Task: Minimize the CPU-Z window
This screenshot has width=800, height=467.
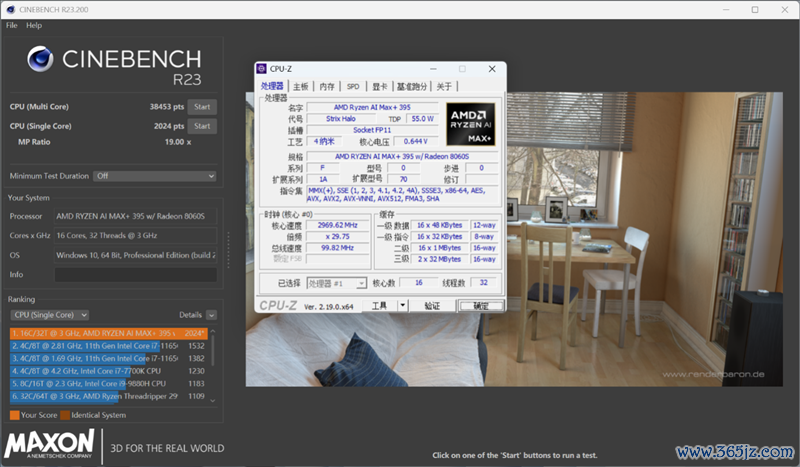Action: pos(433,69)
